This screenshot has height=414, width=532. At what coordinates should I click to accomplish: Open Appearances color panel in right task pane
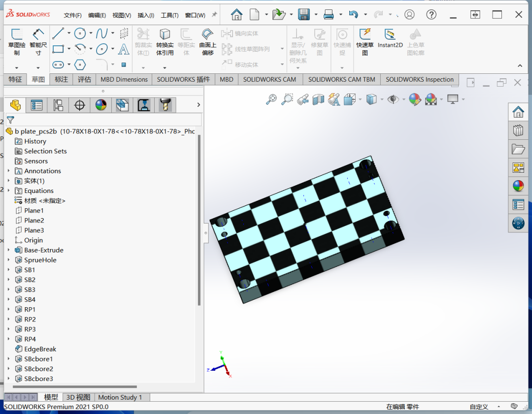point(518,186)
